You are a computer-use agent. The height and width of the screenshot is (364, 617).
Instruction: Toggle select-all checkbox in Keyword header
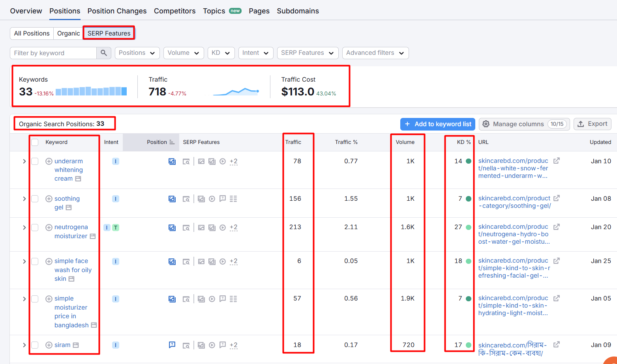point(35,142)
